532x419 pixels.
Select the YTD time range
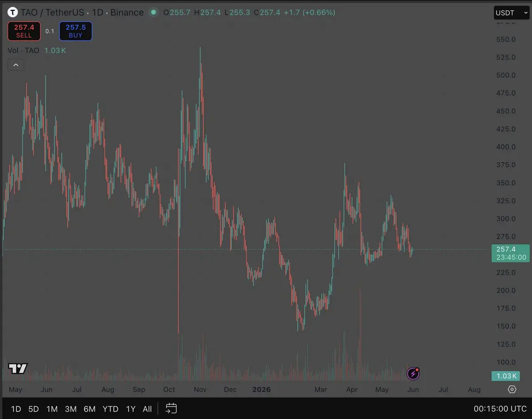tap(110, 409)
